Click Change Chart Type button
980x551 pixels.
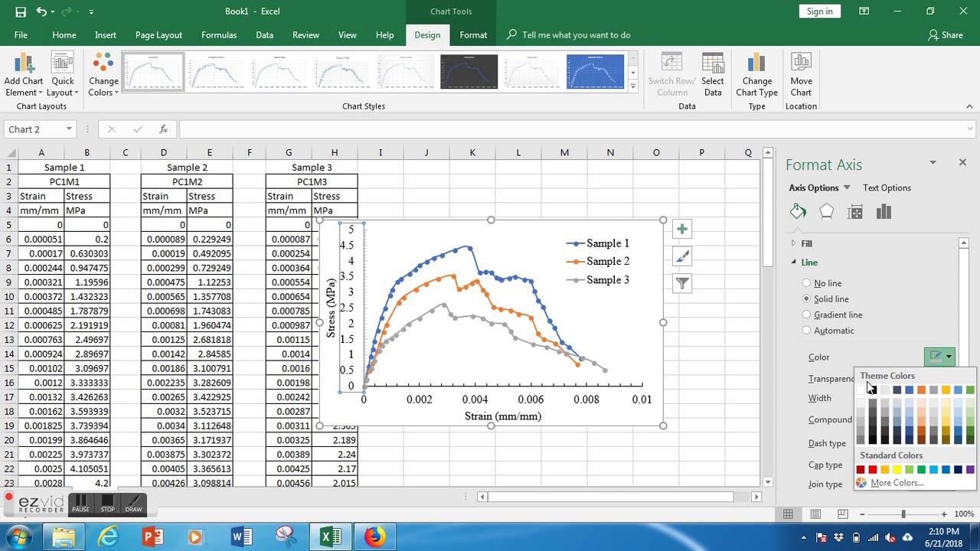click(x=756, y=76)
